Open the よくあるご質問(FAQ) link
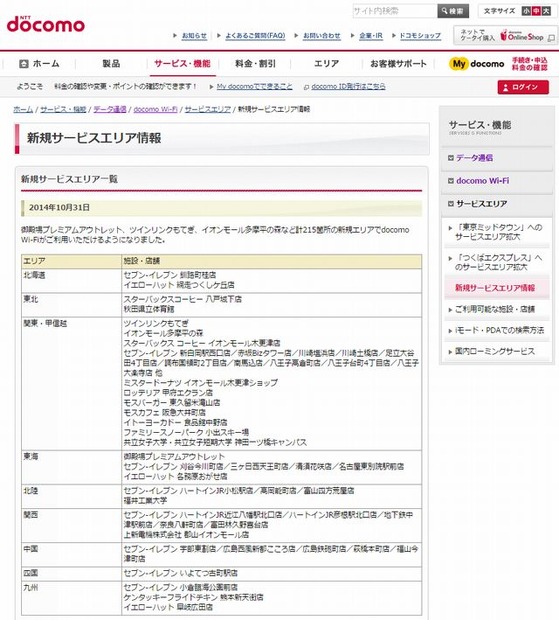The image size is (559, 620). (255, 36)
